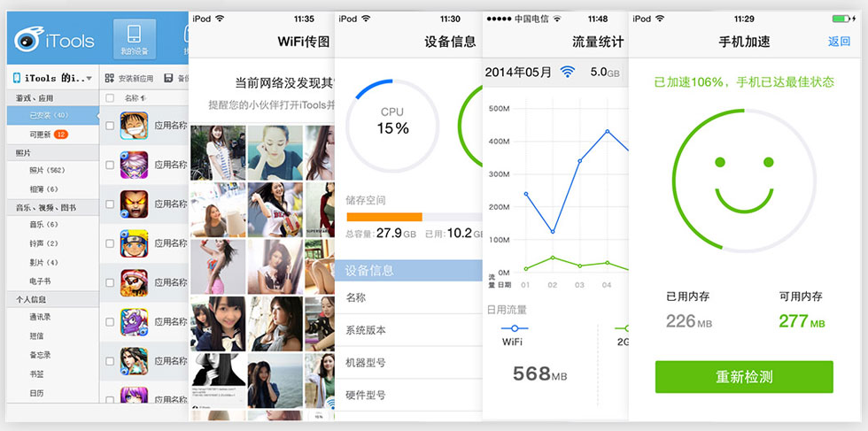This screenshot has height=431, width=868.
Task: Tick the select-all checkbox beside 名称
Action: click(x=110, y=98)
